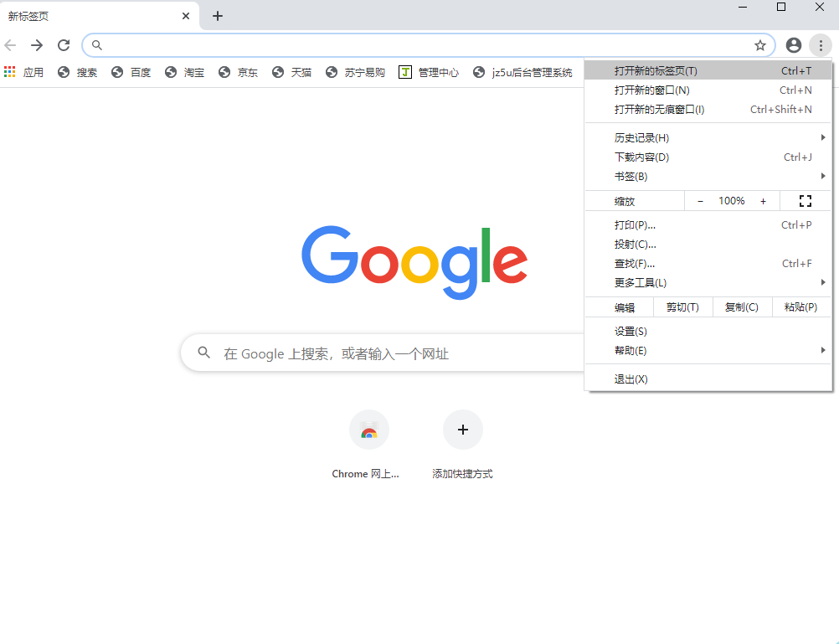839x644 pixels.
Task: Open the user profile avatar icon
Action: pos(794,45)
